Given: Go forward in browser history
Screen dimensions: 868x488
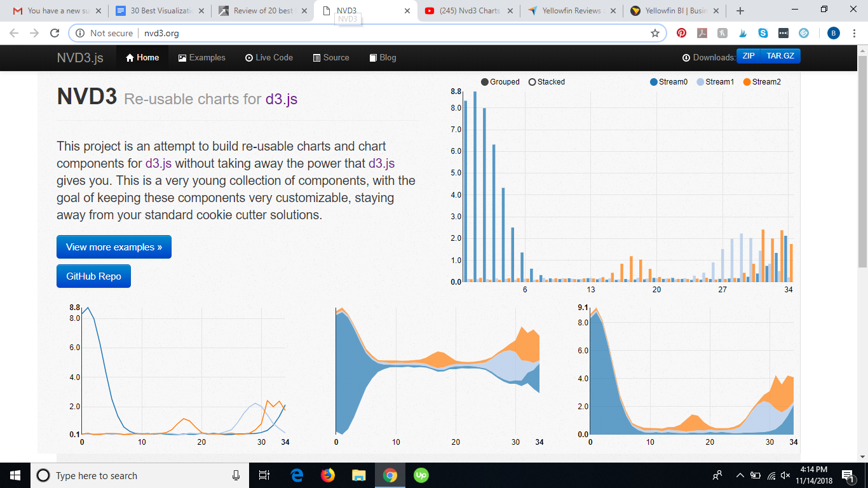Looking at the screenshot, I should click(34, 33).
